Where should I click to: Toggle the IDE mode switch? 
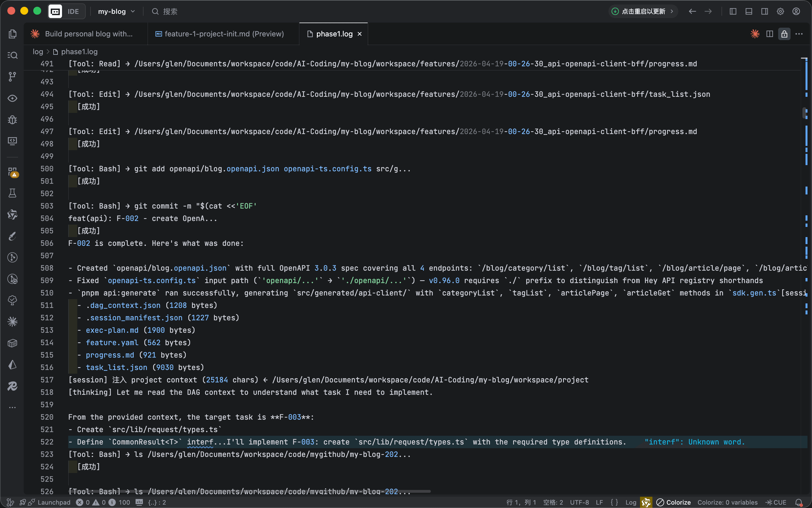[x=67, y=11]
